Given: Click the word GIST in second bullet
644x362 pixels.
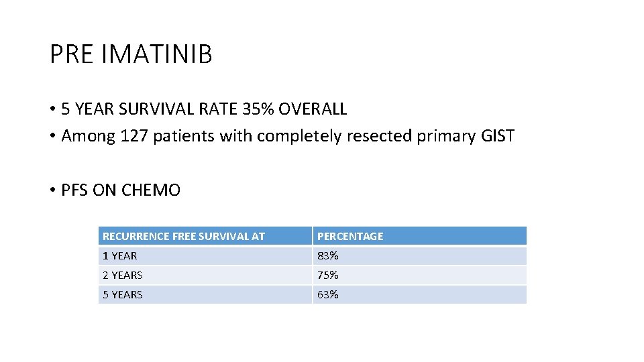Looking at the screenshot, I should click(x=497, y=136).
